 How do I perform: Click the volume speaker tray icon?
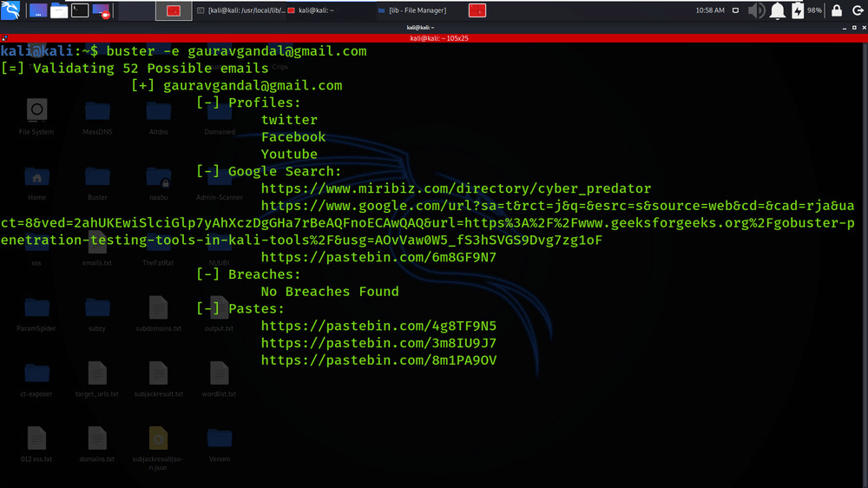pos(756,10)
